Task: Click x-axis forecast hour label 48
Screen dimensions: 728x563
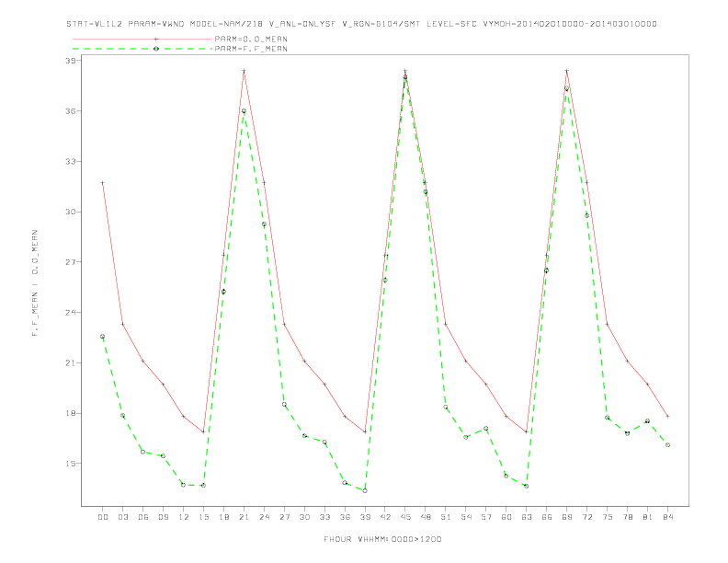Action: coord(426,517)
